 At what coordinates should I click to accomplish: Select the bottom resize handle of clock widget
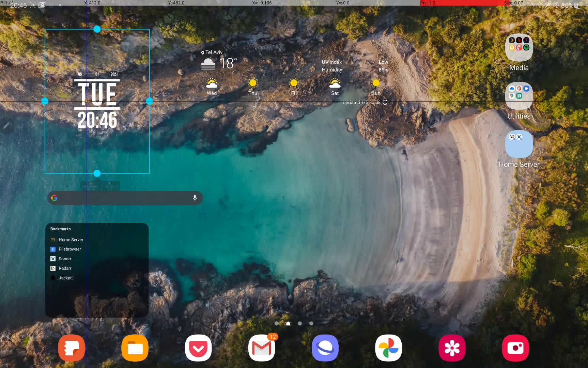[97, 173]
